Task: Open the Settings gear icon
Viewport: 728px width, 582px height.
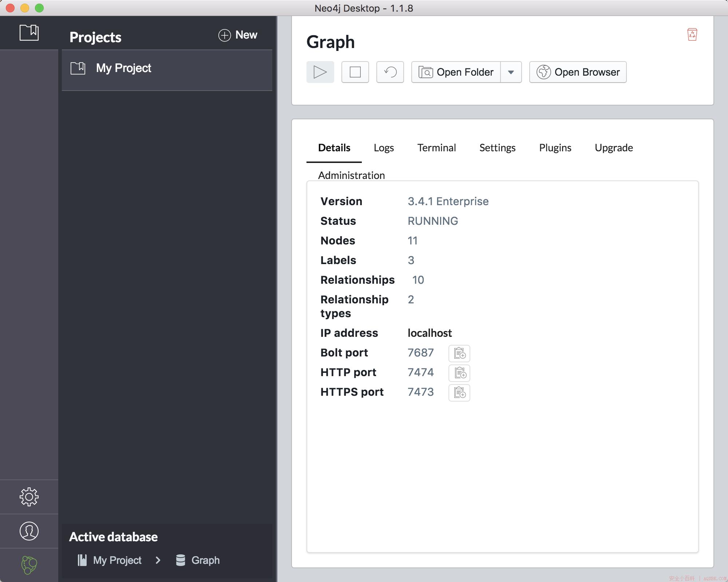Action: pos(29,497)
